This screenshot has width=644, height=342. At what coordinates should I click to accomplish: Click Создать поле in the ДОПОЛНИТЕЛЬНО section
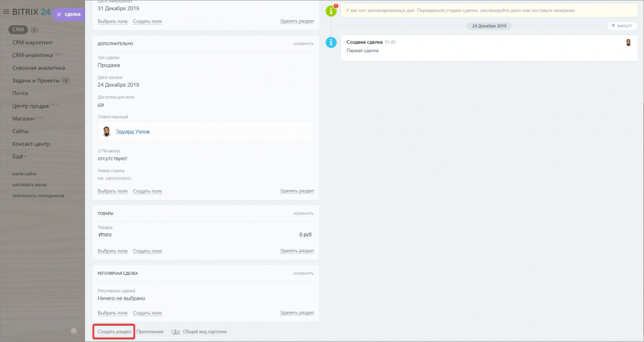(147, 191)
